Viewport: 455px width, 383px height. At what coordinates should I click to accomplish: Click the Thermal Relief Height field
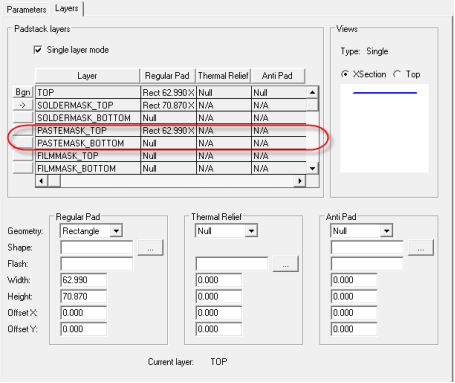[x=219, y=296]
